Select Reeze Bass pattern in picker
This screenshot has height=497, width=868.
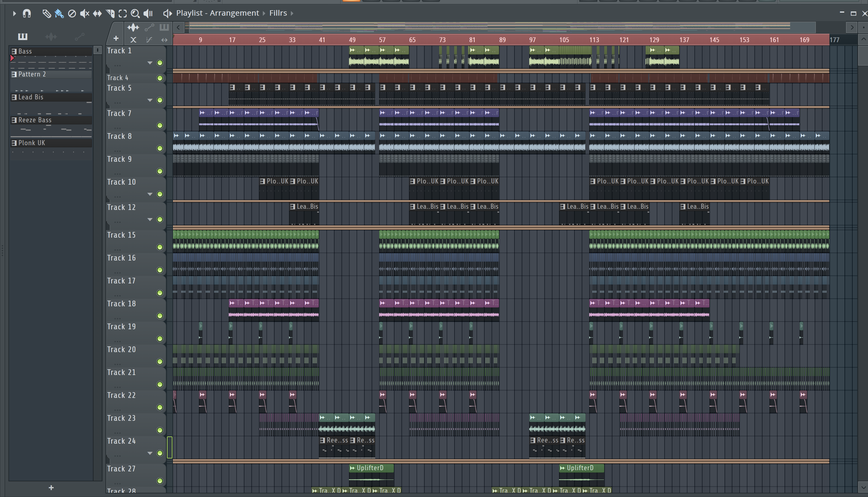pos(51,120)
